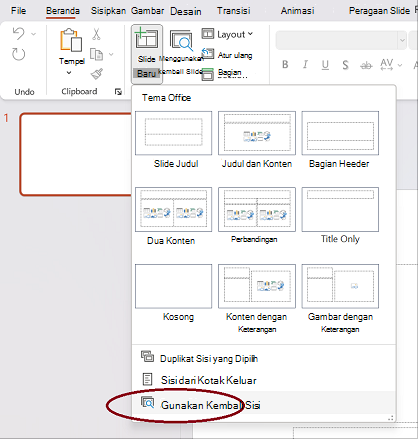Click Sisi dari Kotak Keluar

(x=263, y=380)
